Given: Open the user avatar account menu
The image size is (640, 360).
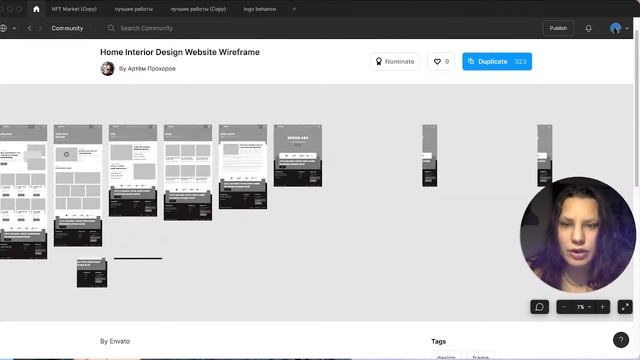Looking at the screenshot, I should [x=619, y=28].
